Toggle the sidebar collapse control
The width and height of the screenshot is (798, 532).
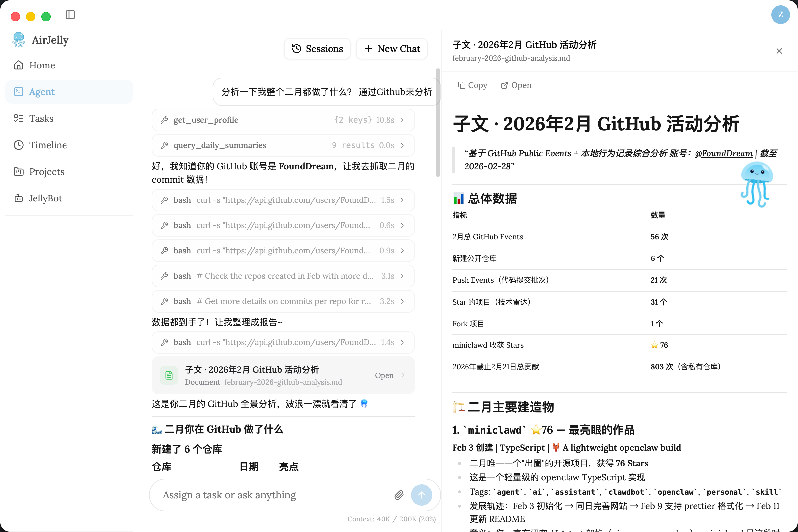click(x=70, y=15)
